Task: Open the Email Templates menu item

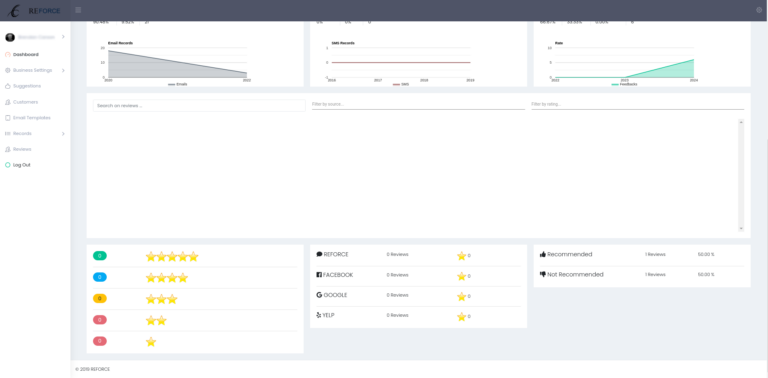Action: [x=32, y=118]
